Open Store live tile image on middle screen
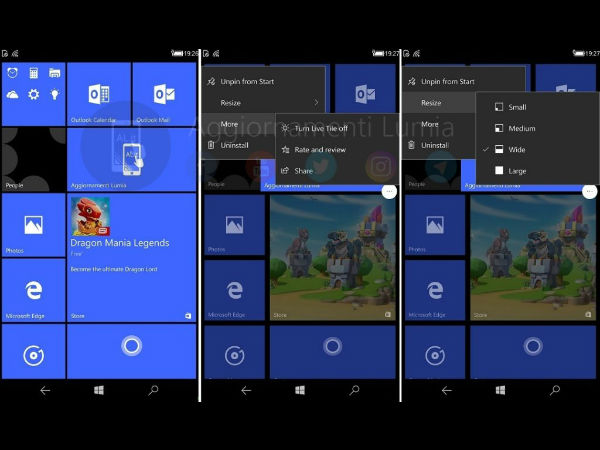 [333, 258]
